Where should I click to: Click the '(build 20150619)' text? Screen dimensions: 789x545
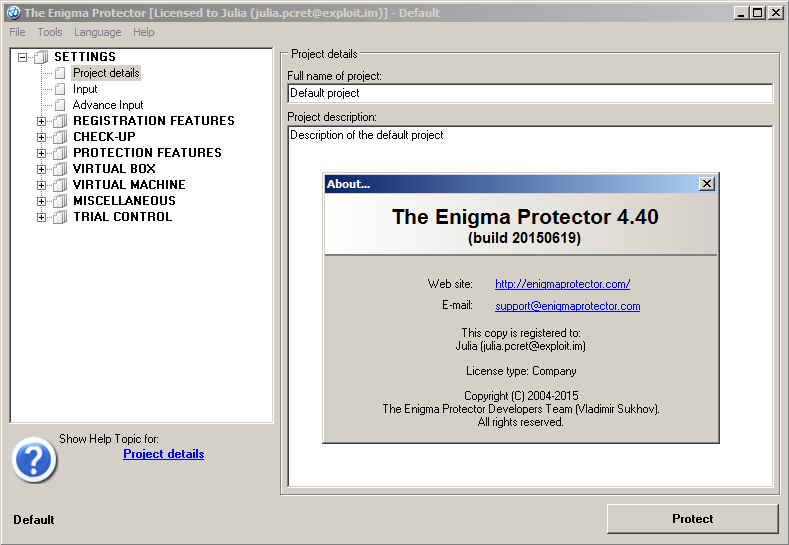tap(524, 238)
